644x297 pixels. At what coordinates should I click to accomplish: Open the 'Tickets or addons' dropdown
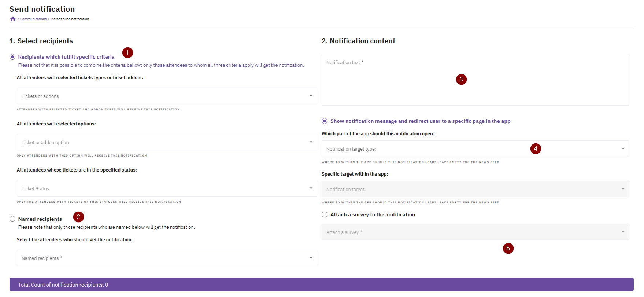pos(167,96)
